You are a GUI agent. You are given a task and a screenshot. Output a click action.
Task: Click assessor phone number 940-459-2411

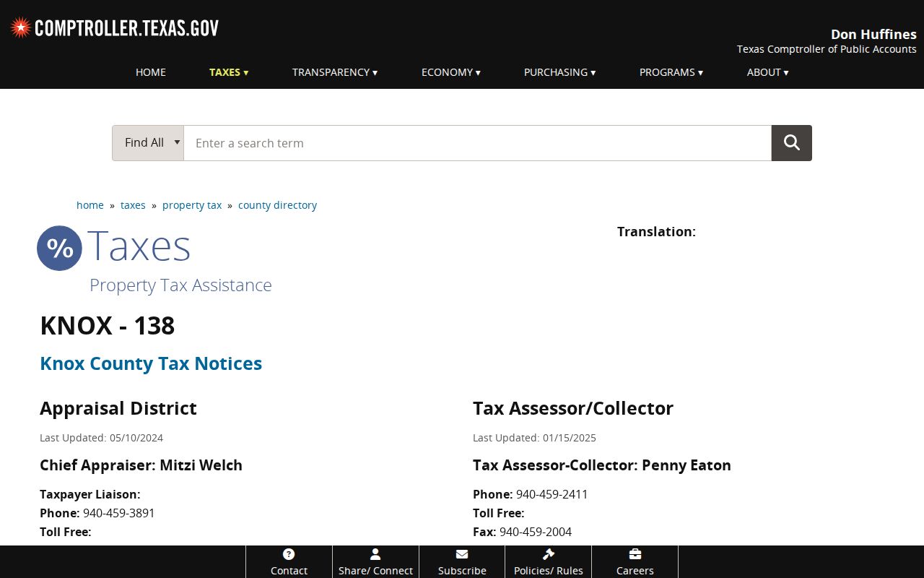[x=552, y=494]
